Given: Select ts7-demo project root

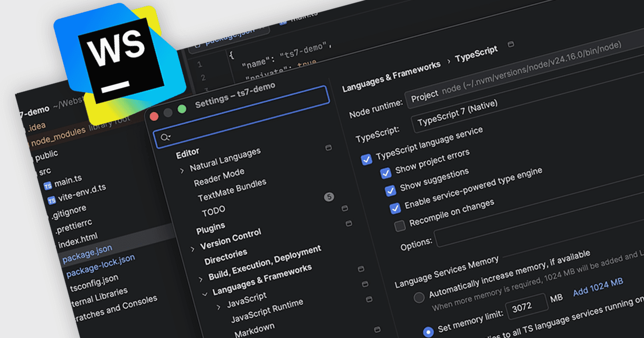Looking at the screenshot, I should pyautogui.click(x=34, y=111).
